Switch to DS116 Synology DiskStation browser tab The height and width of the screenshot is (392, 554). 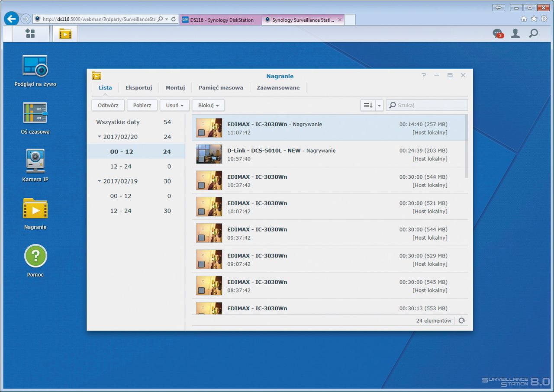click(x=221, y=20)
